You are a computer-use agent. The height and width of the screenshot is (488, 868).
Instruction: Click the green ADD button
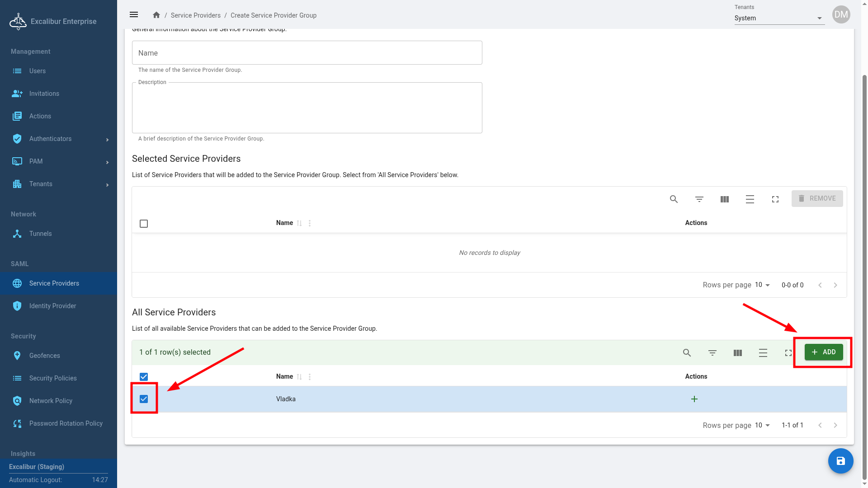pos(823,352)
